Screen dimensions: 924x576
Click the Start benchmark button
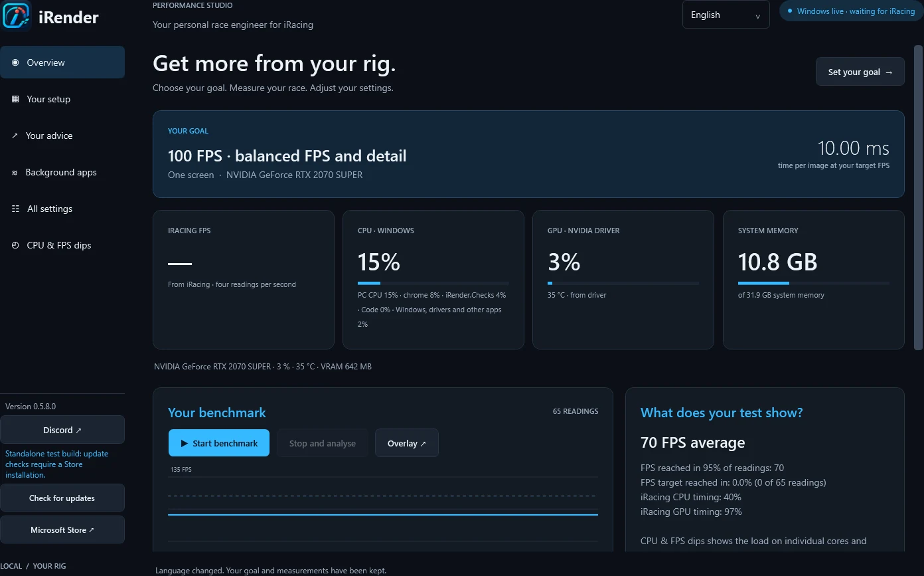point(219,443)
